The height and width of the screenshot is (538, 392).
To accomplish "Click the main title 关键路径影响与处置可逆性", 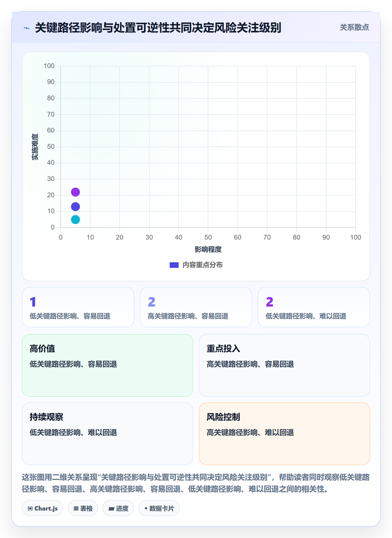I will tap(158, 28).
